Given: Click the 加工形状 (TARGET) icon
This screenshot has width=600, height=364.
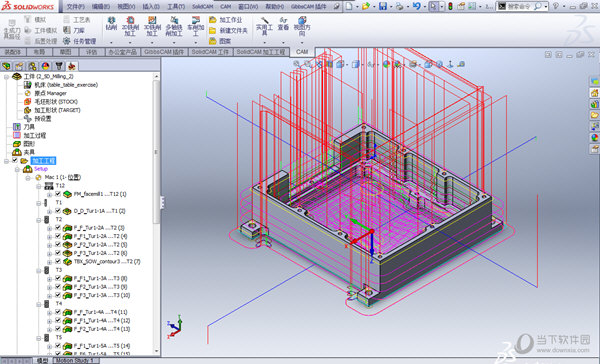Looking at the screenshot, I should pyautogui.click(x=28, y=110).
